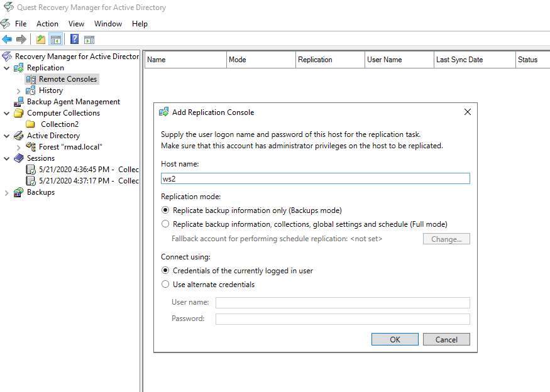Expand the Backups tree node

tap(6, 192)
